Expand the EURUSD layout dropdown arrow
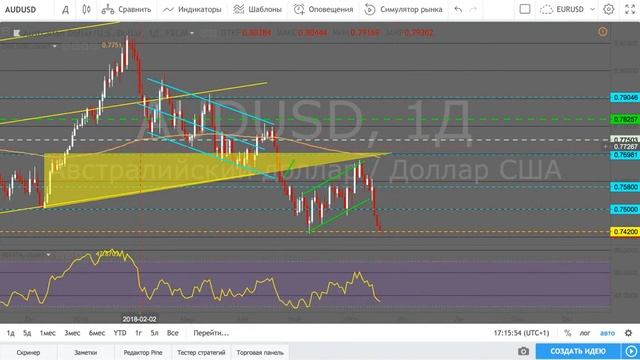This screenshot has height=360, width=640. [x=592, y=9]
